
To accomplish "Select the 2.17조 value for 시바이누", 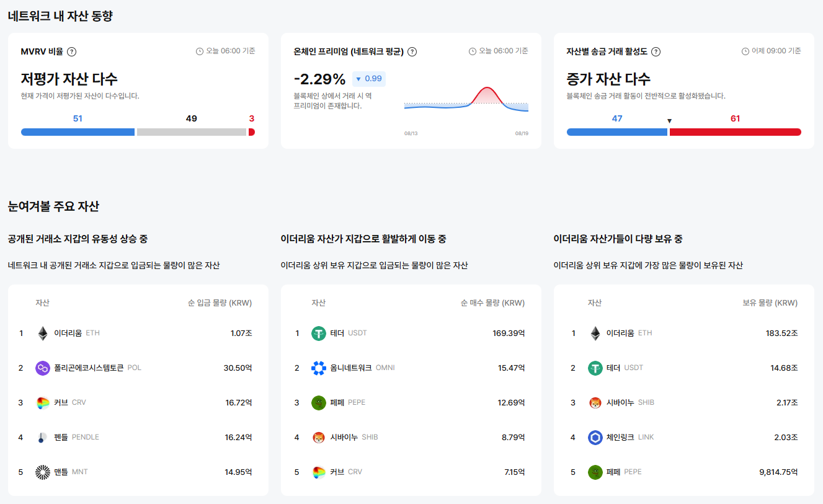I will click(x=786, y=403).
